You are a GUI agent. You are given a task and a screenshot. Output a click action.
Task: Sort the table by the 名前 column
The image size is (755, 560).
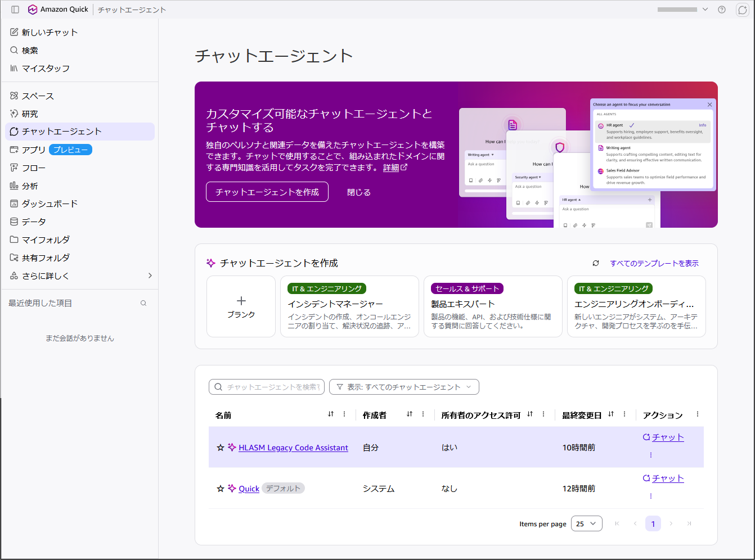(331, 414)
